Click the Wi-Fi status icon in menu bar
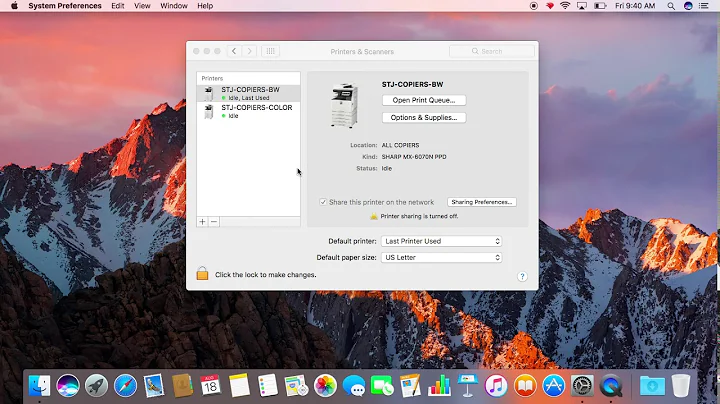Viewport: 720px width, 404px height. [x=565, y=6]
